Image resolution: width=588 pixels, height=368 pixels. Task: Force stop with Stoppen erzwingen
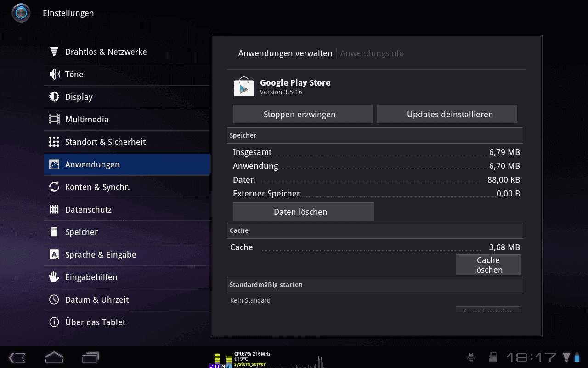click(303, 114)
